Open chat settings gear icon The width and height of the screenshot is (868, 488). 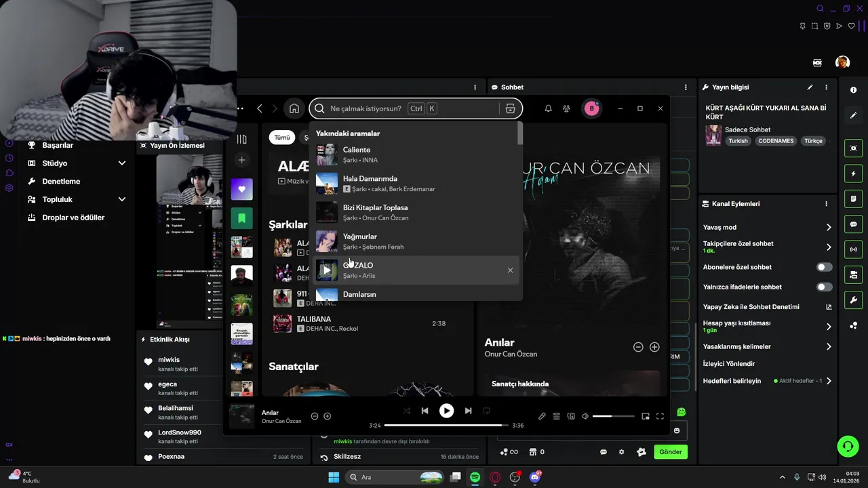click(x=621, y=452)
